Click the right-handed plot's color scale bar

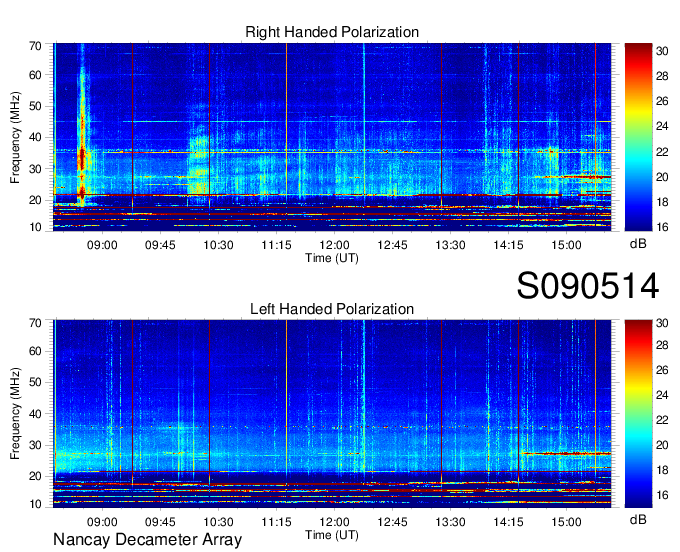tap(638, 137)
